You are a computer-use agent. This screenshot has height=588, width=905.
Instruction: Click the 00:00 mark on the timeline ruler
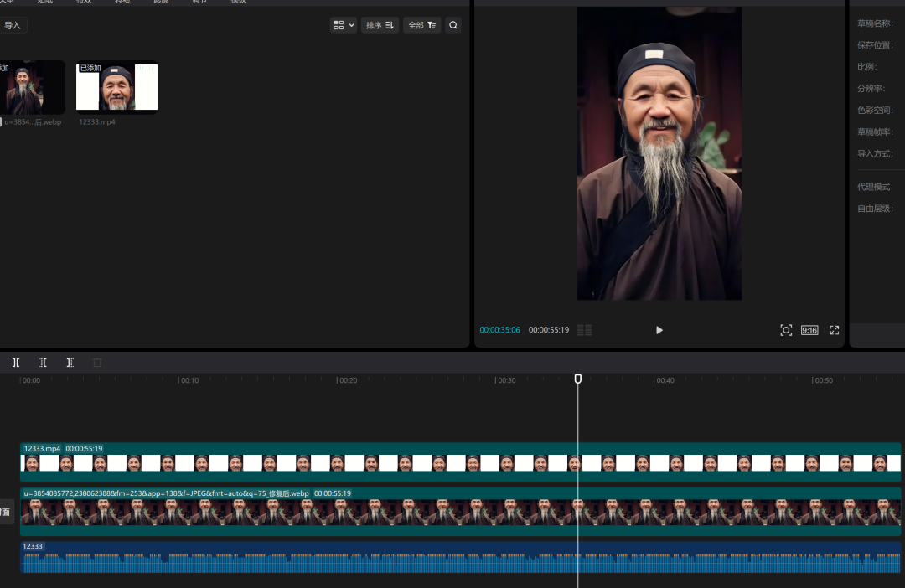coord(31,380)
